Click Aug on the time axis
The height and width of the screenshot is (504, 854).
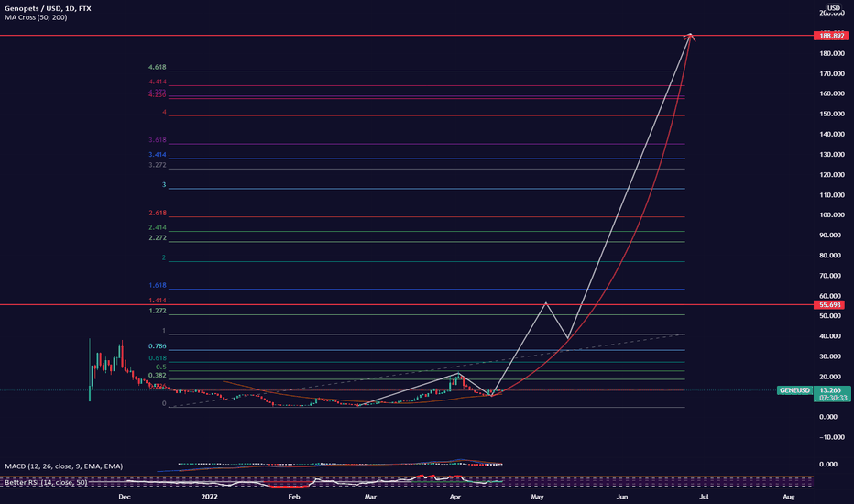[x=789, y=497]
